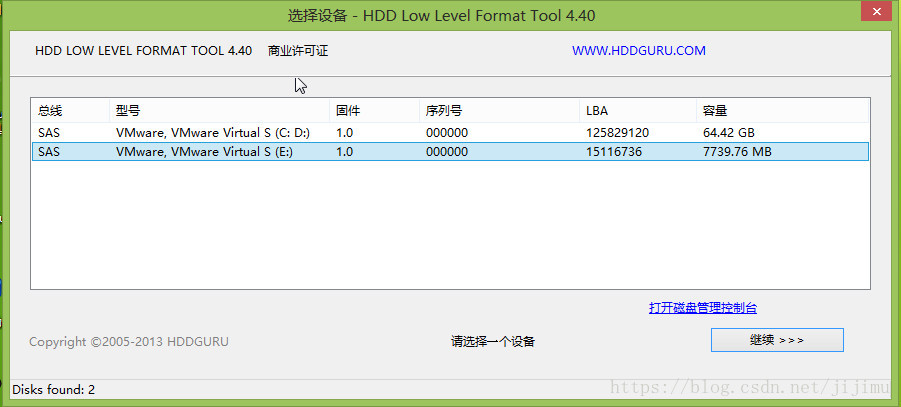
Task: Click the 7739.76 MB capacity cell
Action: click(x=737, y=152)
